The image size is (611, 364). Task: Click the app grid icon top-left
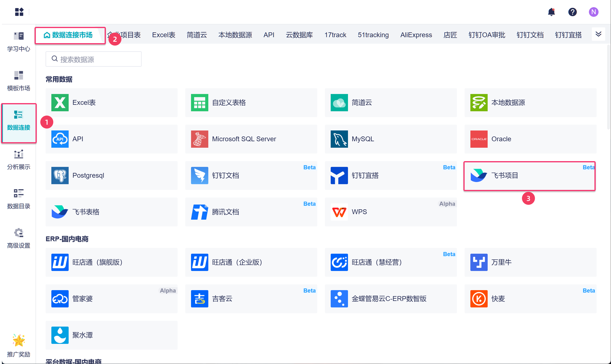pos(19,12)
